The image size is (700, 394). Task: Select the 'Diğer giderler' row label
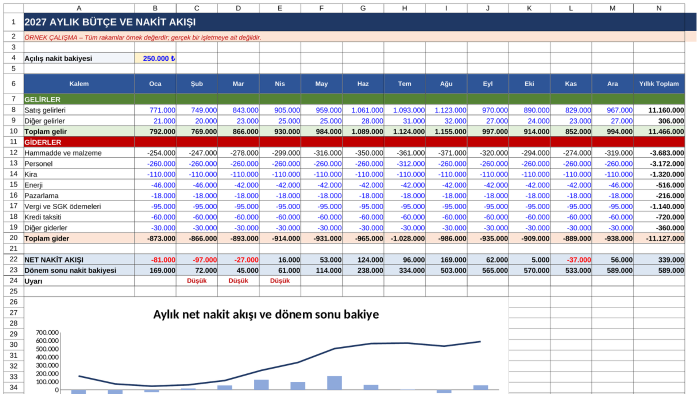[x=79, y=228]
